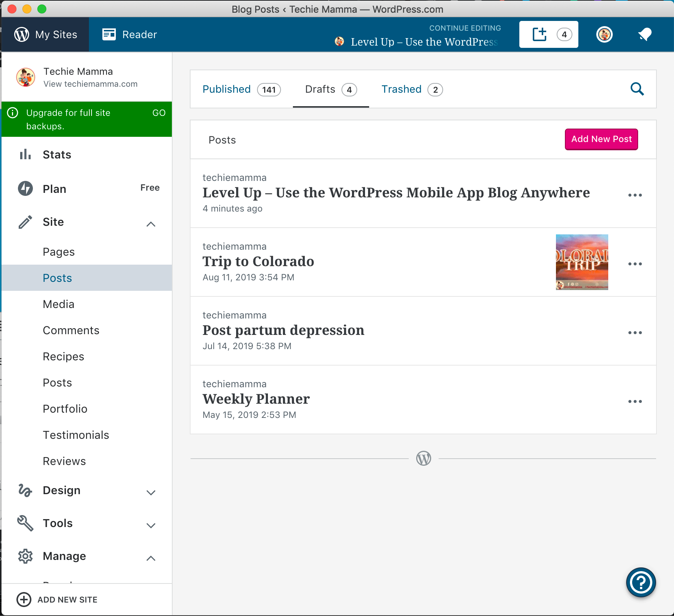Open the user profile avatar
The image size is (674, 616).
605,34
